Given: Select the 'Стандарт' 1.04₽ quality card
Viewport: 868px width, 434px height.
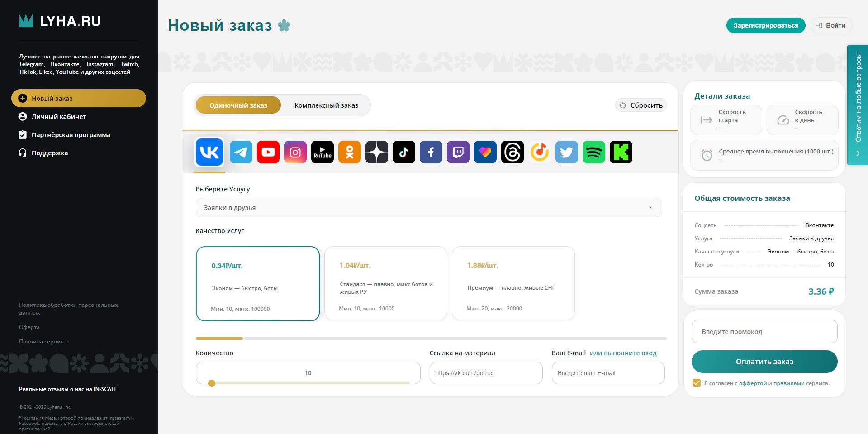Looking at the screenshot, I should tap(386, 283).
